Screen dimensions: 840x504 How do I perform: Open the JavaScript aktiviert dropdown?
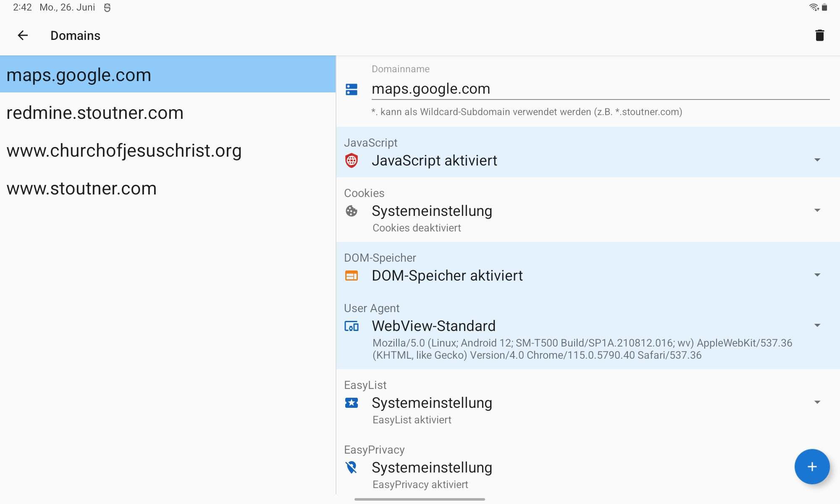tap(817, 160)
